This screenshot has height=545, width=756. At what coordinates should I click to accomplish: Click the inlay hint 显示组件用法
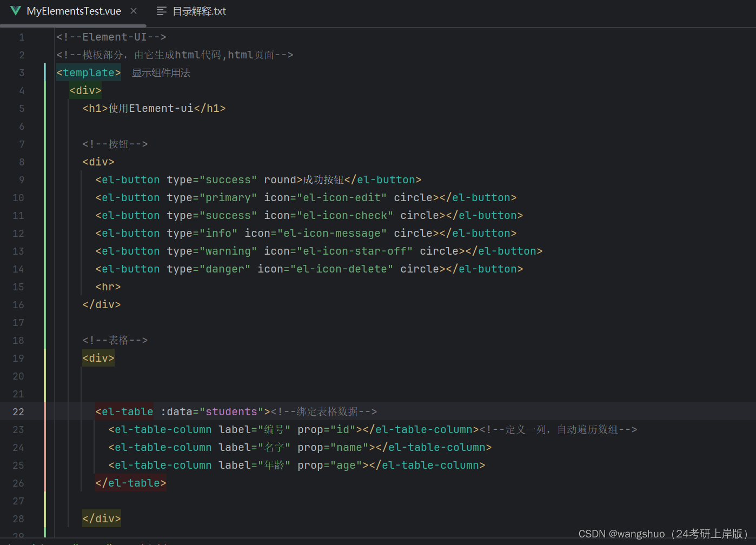pos(161,72)
